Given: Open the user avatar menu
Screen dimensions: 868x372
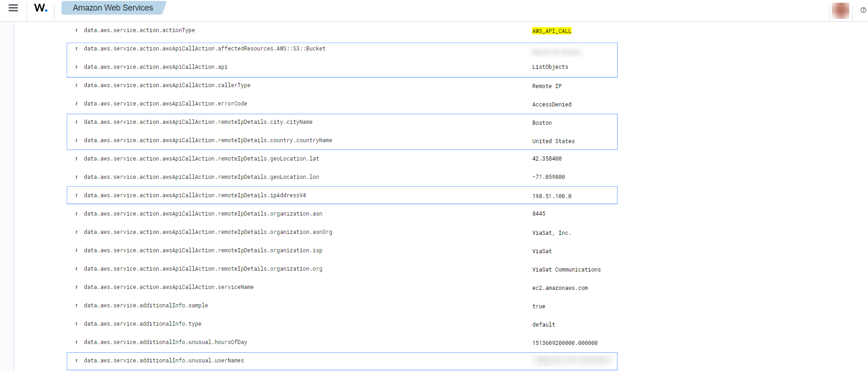Looking at the screenshot, I should pos(840,10).
